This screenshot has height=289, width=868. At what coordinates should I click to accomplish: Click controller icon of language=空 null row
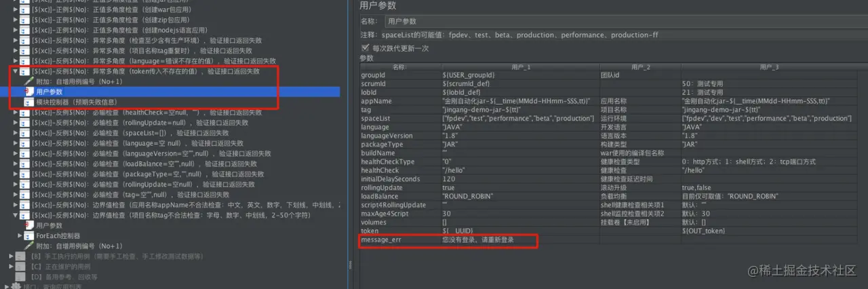(24, 143)
